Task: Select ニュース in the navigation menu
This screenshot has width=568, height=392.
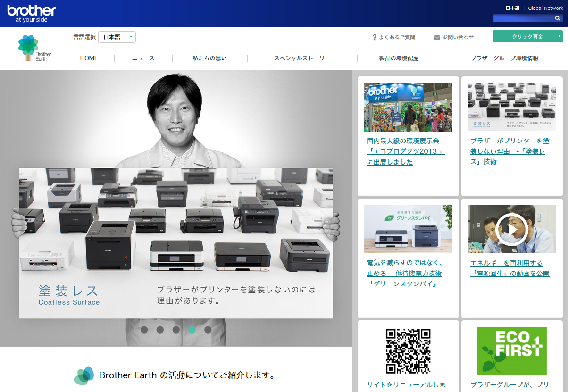Action: click(x=144, y=58)
